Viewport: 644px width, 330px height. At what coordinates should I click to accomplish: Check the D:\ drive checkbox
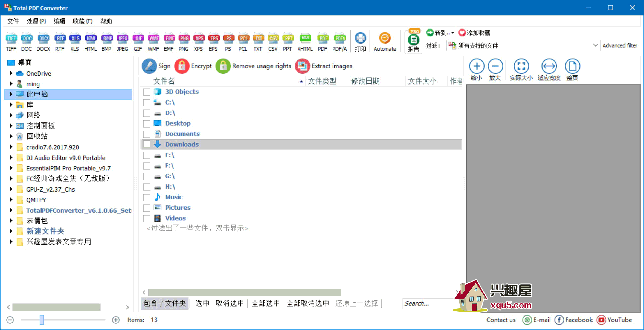point(147,113)
